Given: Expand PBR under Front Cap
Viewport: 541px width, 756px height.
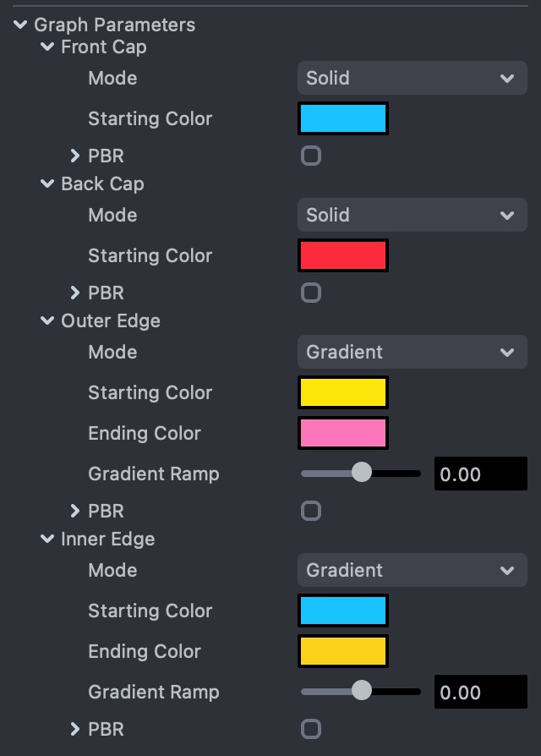Looking at the screenshot, I should coord(75,156).
